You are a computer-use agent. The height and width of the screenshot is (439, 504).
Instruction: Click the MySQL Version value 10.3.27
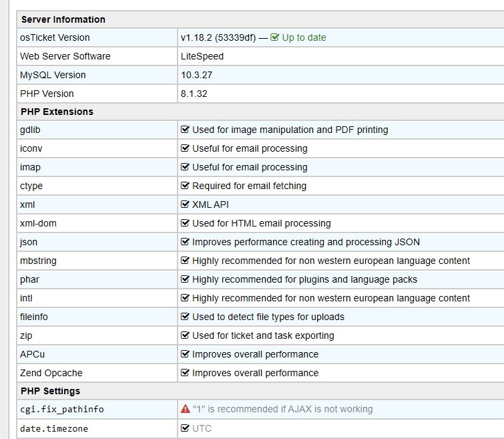coord(196,75)
